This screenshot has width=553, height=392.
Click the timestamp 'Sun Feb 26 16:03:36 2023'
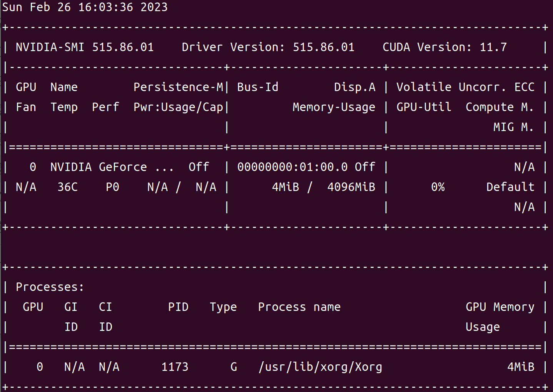[85, 7]
